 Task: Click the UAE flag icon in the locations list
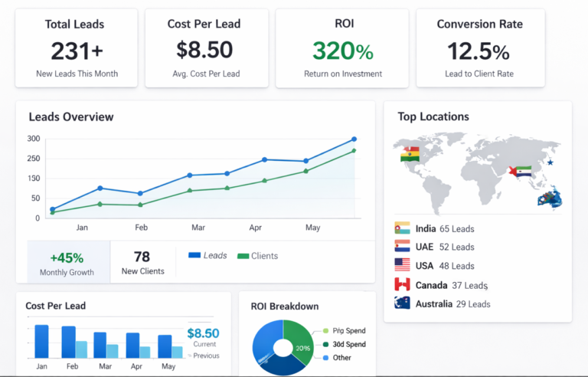[402, 247]
